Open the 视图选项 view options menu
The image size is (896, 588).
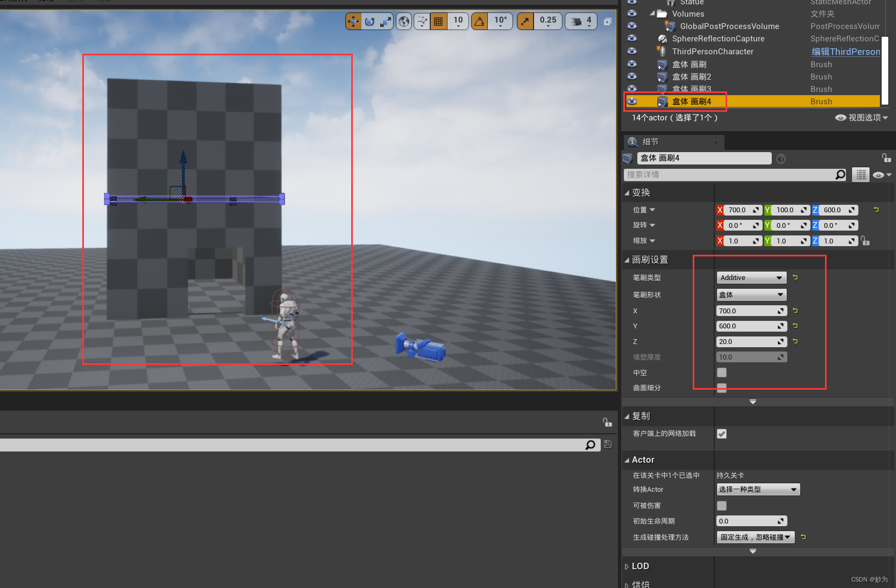(x=862, y=118)
